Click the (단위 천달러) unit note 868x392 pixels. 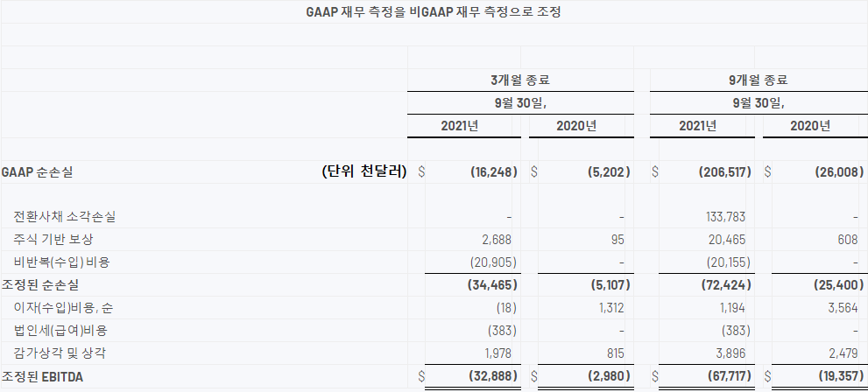(364, 172)
